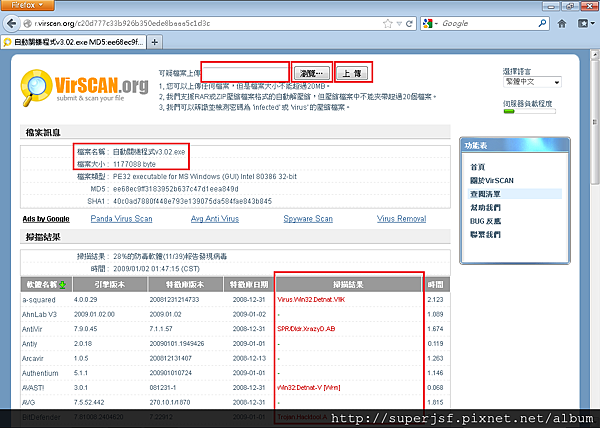The width and height of the screenshot is (600, 428).
Task: Click the Spyware Scan ad link
Action: click(308, 219)
